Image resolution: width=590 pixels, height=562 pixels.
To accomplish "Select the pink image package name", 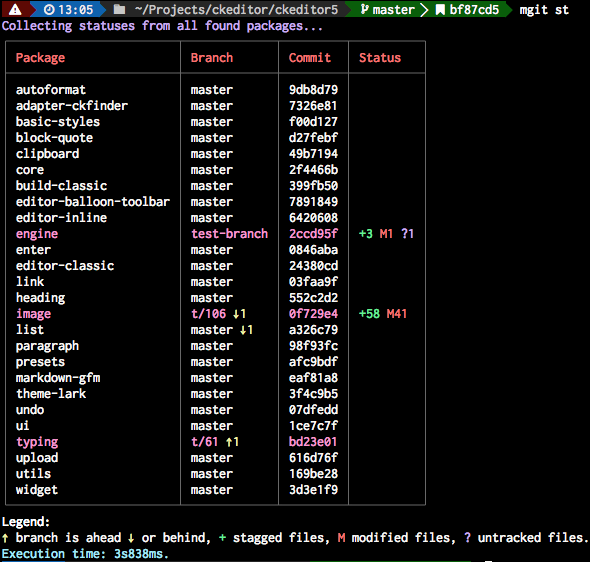I will click(33, 314).
